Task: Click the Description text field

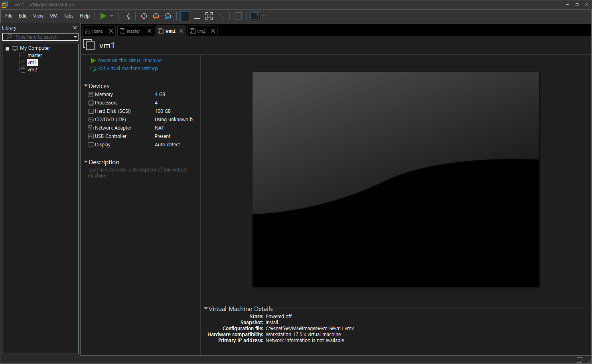Action: [137, 173]
